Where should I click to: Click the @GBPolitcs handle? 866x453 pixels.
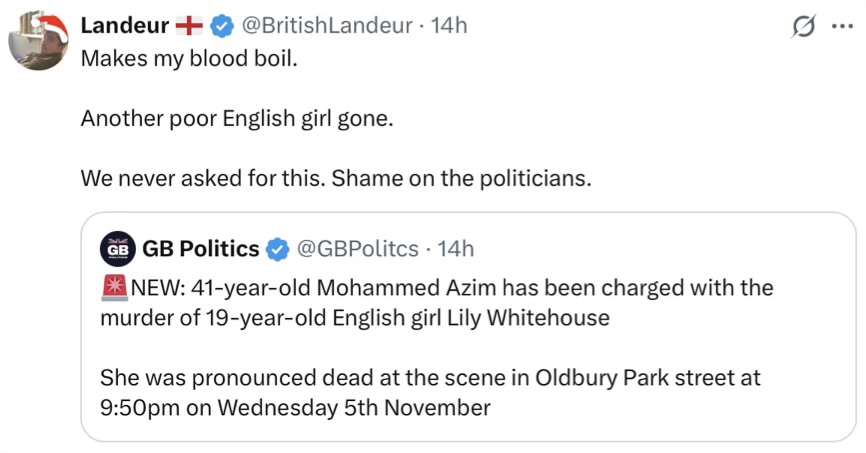click(357, 247)
